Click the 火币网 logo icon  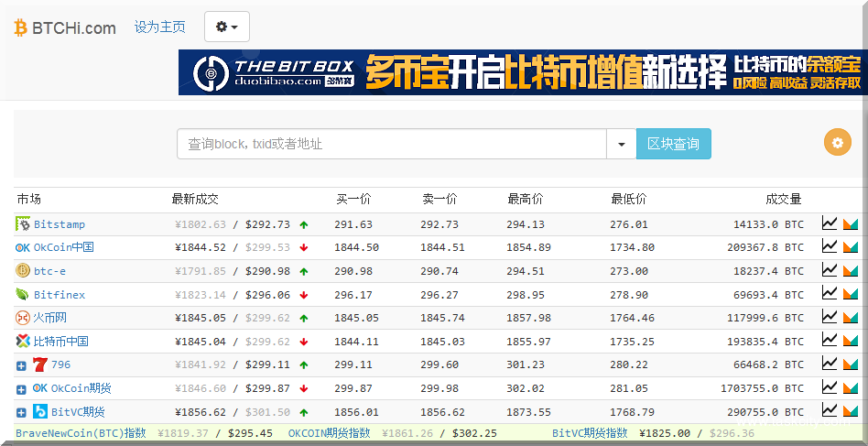23,318
